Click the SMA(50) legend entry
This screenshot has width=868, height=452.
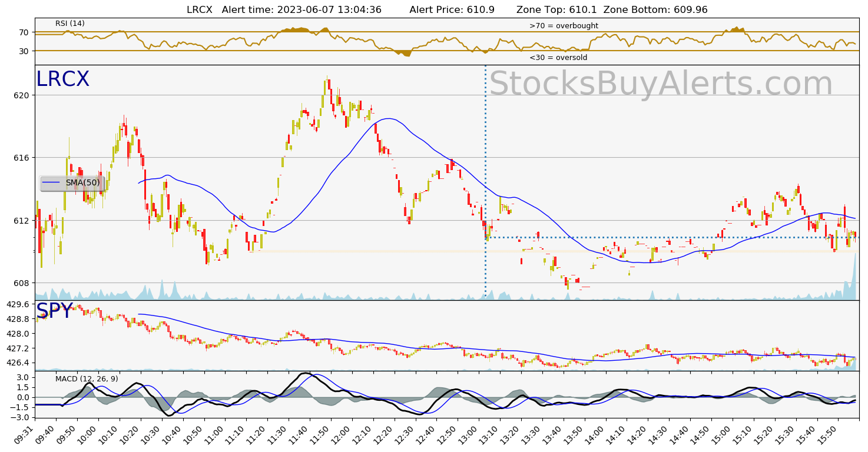point(72,183)
